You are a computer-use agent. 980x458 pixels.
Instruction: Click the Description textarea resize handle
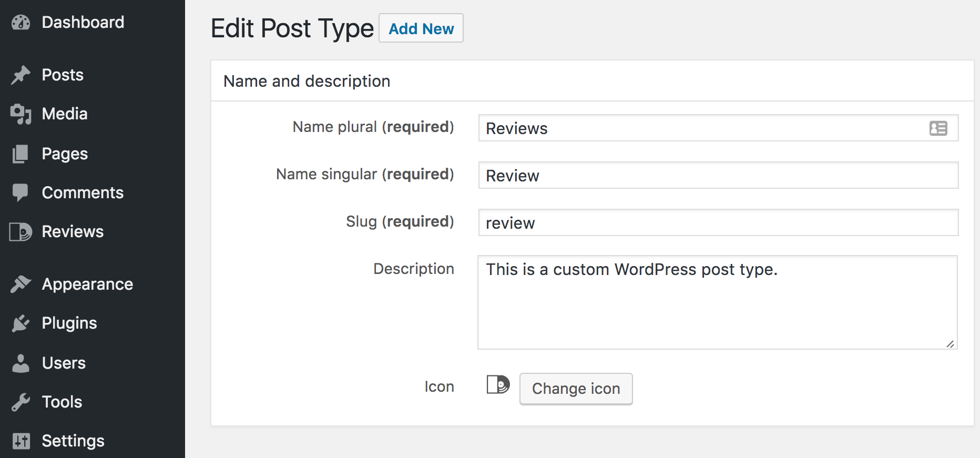950,344
